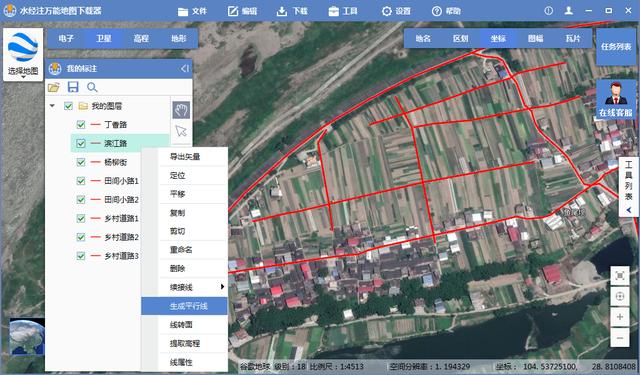Expand the 工具列表 side panel
The width and height of the screenshot is (640, 375).
[629, 186]
